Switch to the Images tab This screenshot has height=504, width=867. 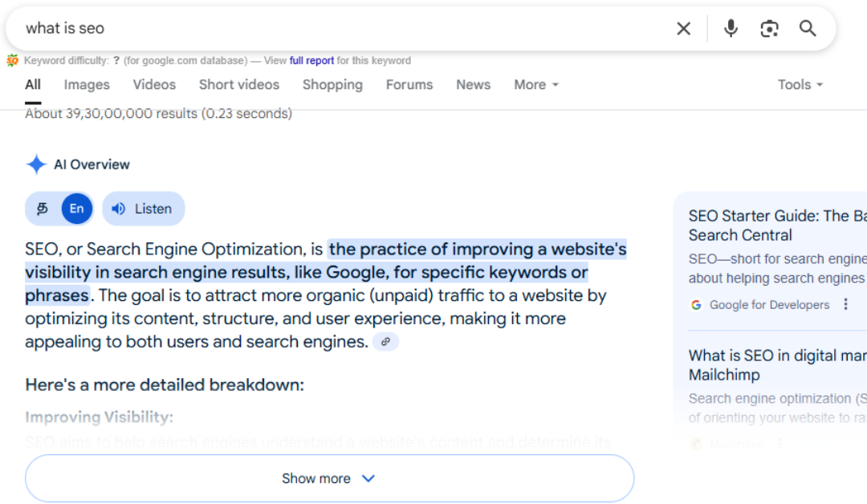pos(87,85)
